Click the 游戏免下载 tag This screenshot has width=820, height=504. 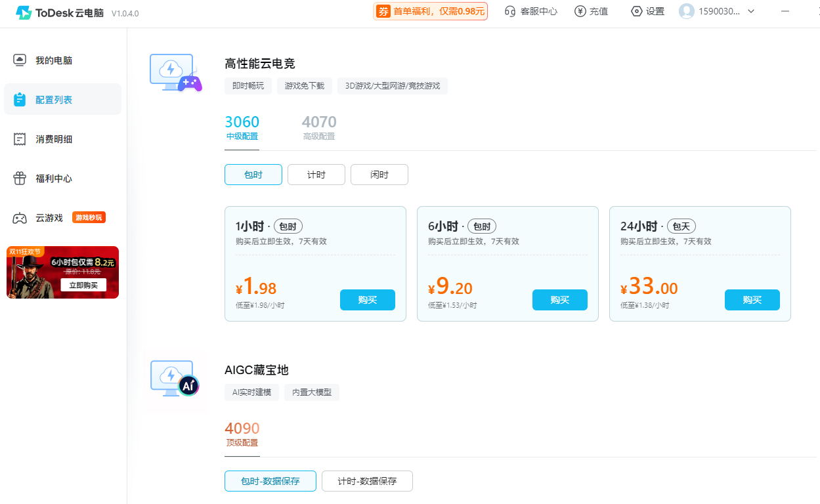point(305,86)
